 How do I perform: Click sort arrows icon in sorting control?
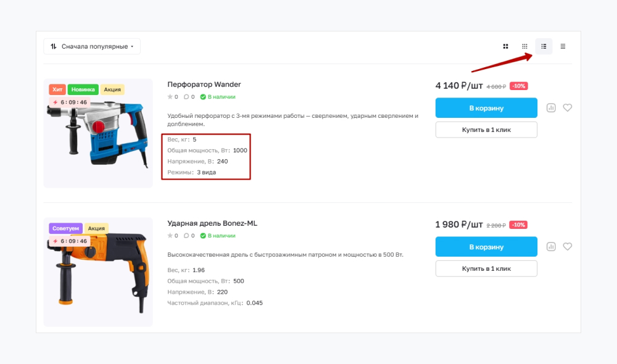click(54, 46)
